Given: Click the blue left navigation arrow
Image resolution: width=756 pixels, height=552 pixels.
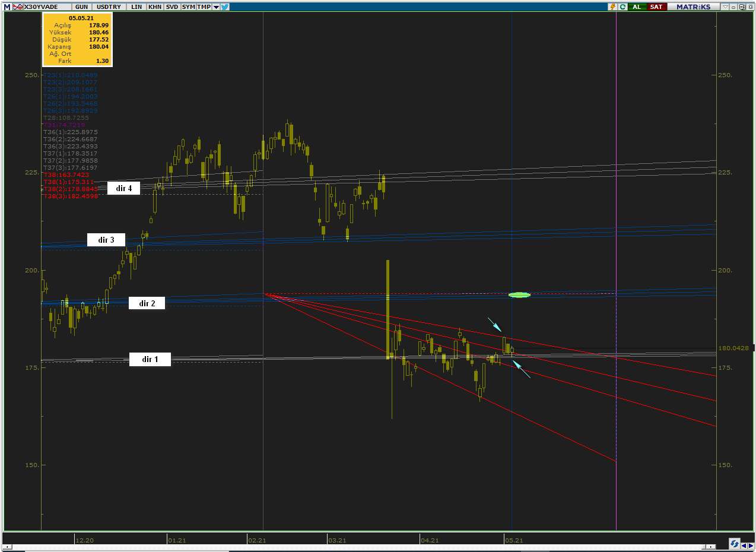Looking at the screenshot, I should point(744,545).
